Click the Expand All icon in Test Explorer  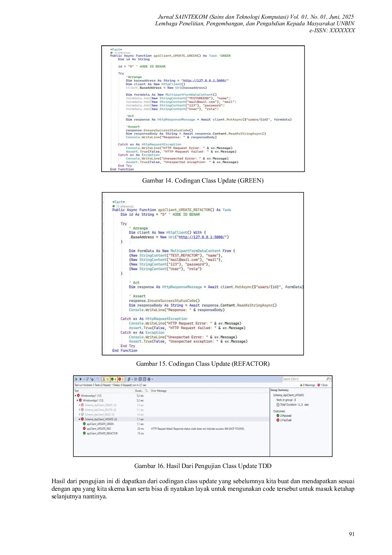[x=140, y=379]
